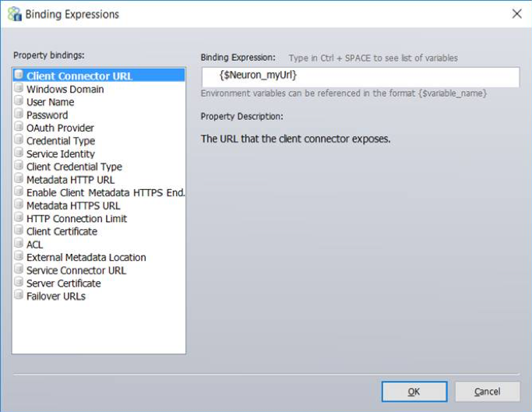This screenshot has height=412, width=532.
Task: Click the Metadata HTTP URL row icon
Action: [x=19, y=178]
